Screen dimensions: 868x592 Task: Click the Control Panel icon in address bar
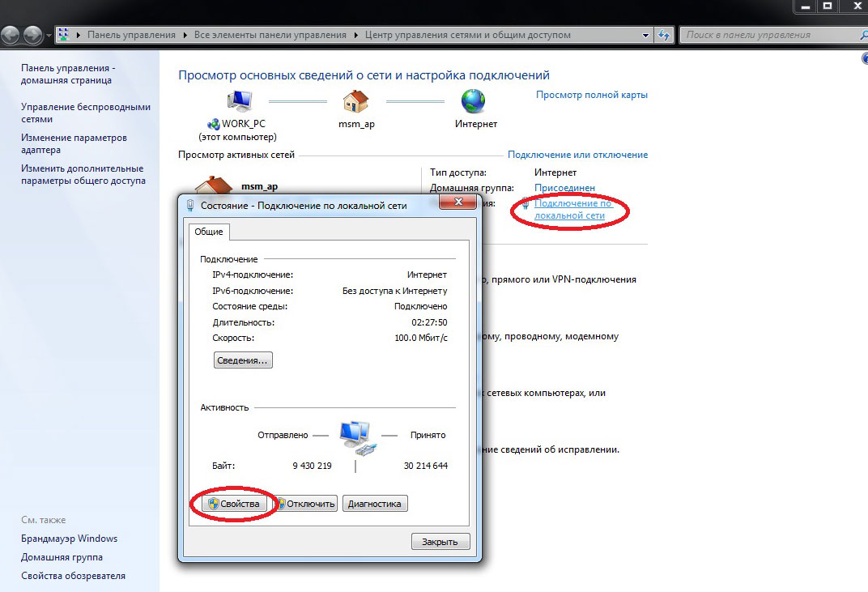coord(63,34)
